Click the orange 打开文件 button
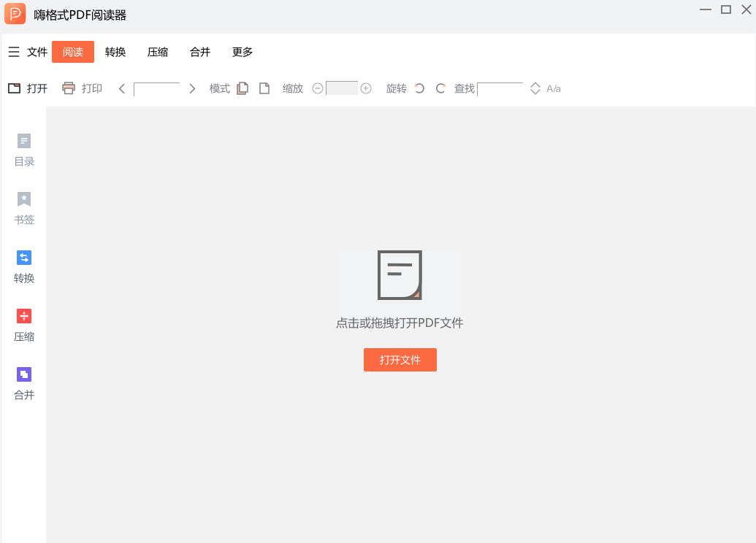Image resolution: width=756 pixels, height=543 pixels. click(x=400, y=360)
